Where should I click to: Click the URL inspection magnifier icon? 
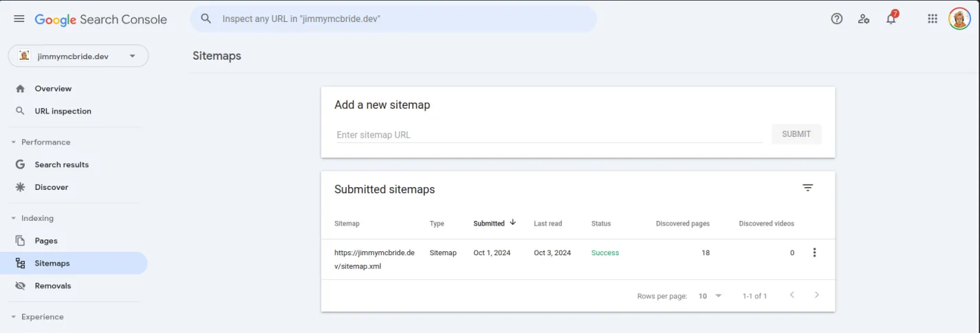(20, 111)
